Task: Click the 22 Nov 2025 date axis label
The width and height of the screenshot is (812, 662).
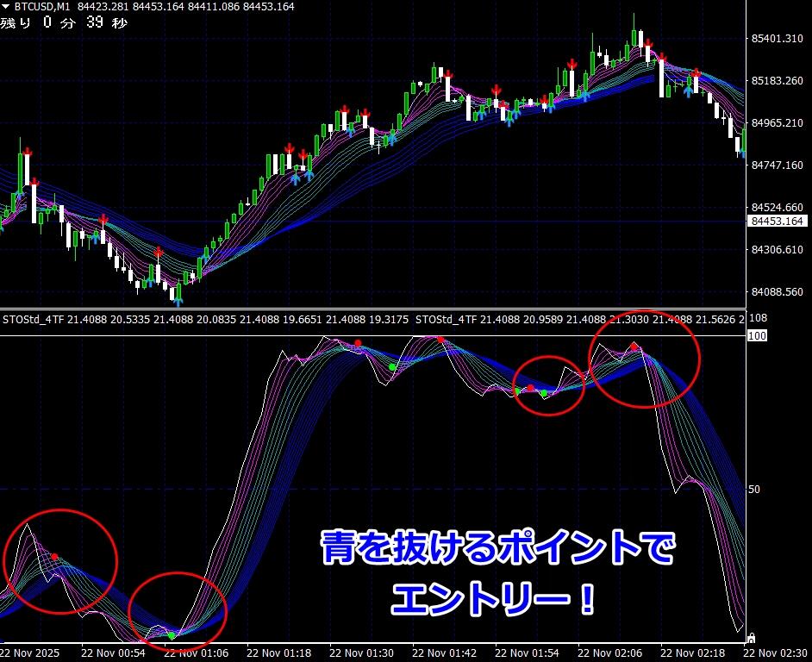Action: pyautogui.click(x=33, y=653)
